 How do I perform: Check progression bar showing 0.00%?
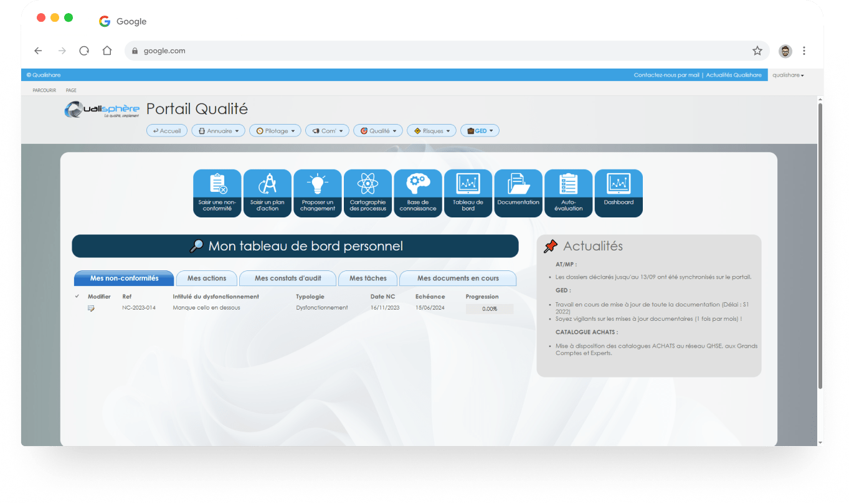click(x=490, y=308)
